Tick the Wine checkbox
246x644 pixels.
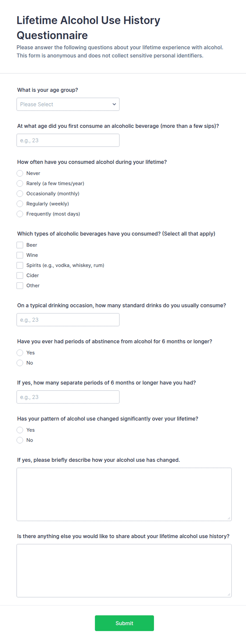[20, 255]
